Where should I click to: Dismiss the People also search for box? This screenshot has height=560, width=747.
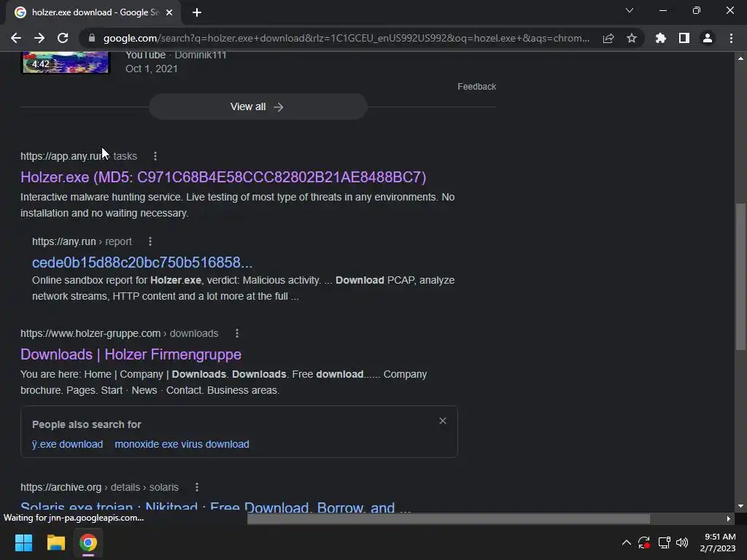(443, 421)
